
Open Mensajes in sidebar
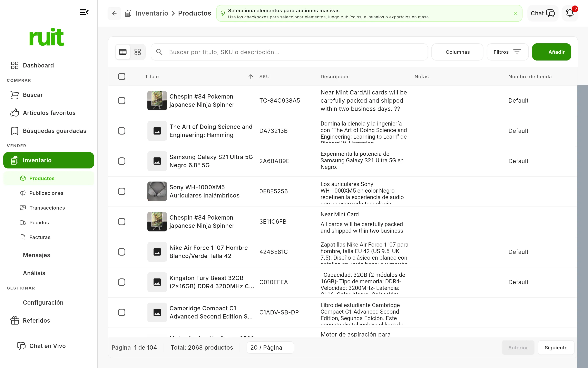point(49,255)
